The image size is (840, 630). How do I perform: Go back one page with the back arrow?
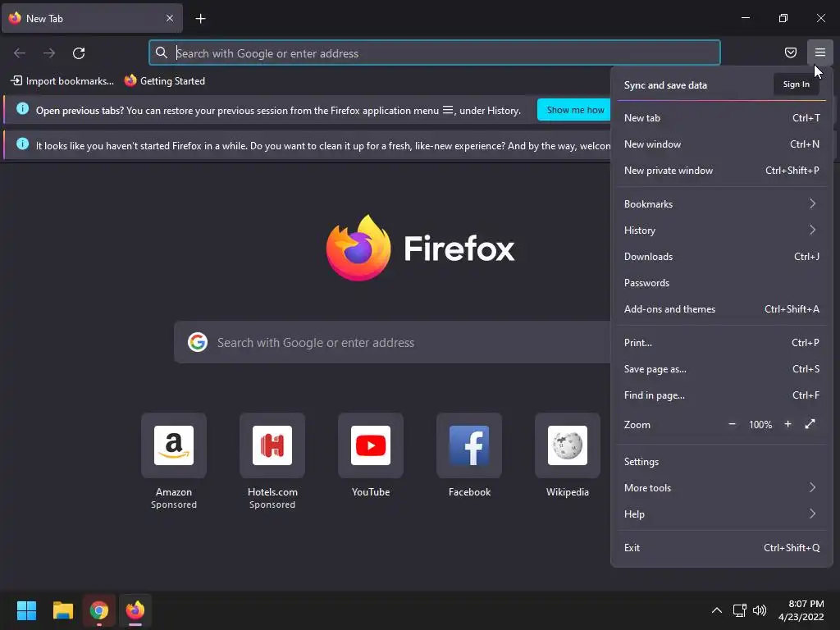pos(20,53)
